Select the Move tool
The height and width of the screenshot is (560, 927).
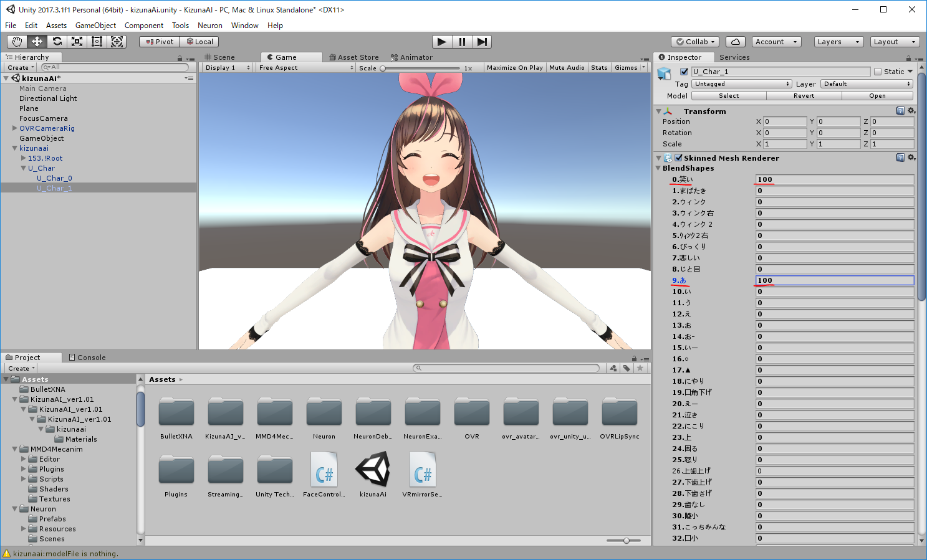37,42
